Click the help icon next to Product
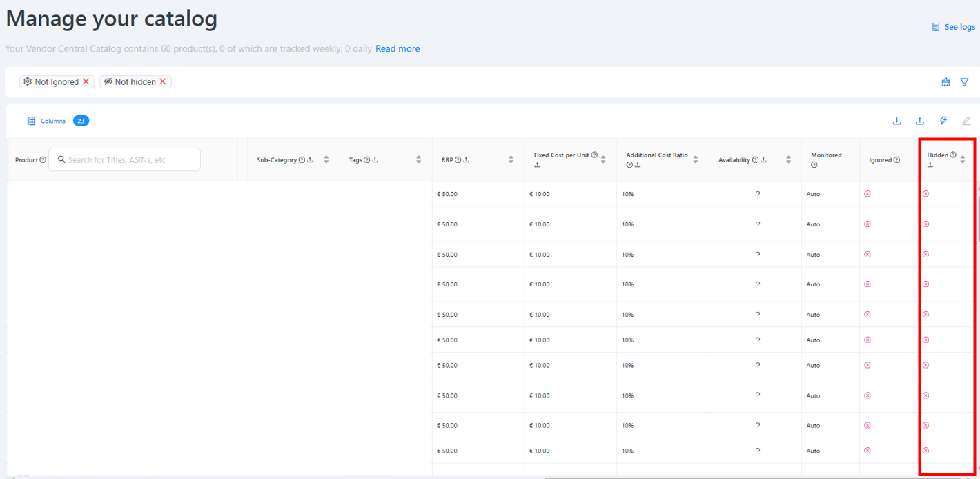 point(43,159)
